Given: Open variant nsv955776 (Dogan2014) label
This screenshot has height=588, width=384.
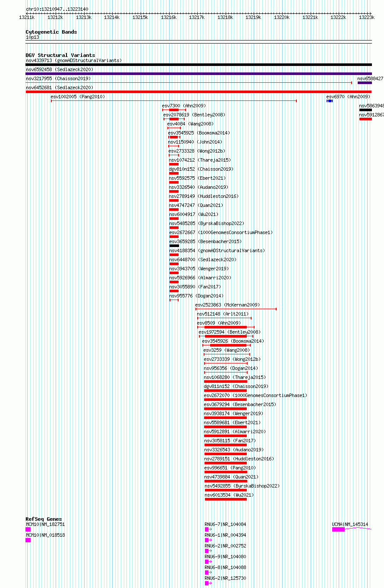Looking at the screenshot, I should [196, 296].
